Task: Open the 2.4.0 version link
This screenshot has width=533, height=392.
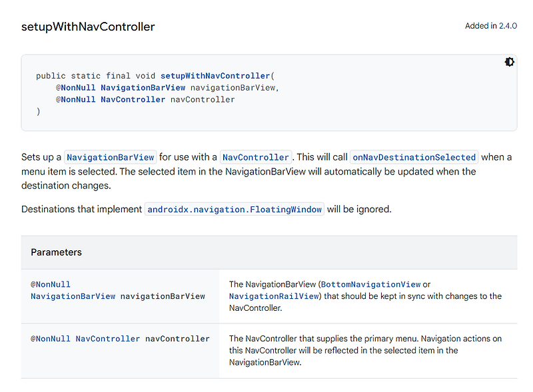Action: [x=508, y=26]
